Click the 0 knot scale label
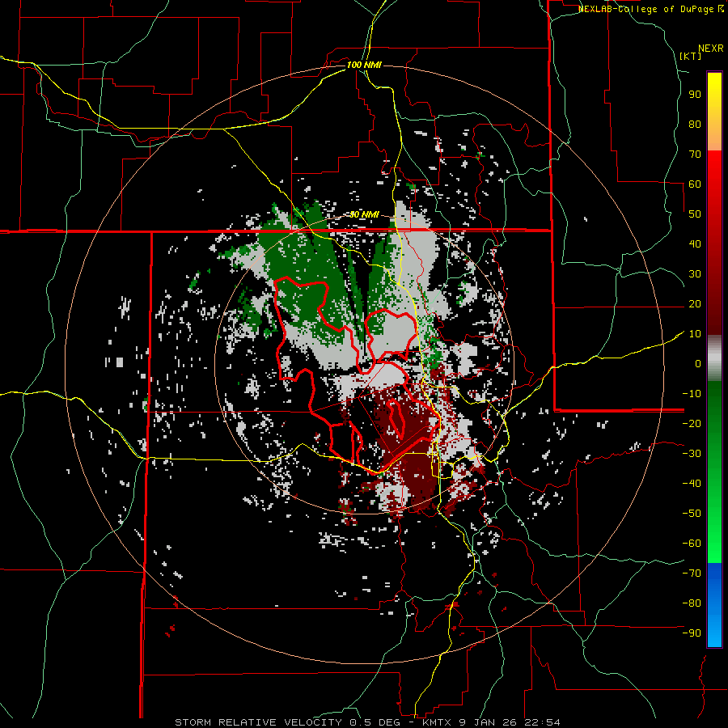Screen dimensions: 728x728 (x=698, y=363)
